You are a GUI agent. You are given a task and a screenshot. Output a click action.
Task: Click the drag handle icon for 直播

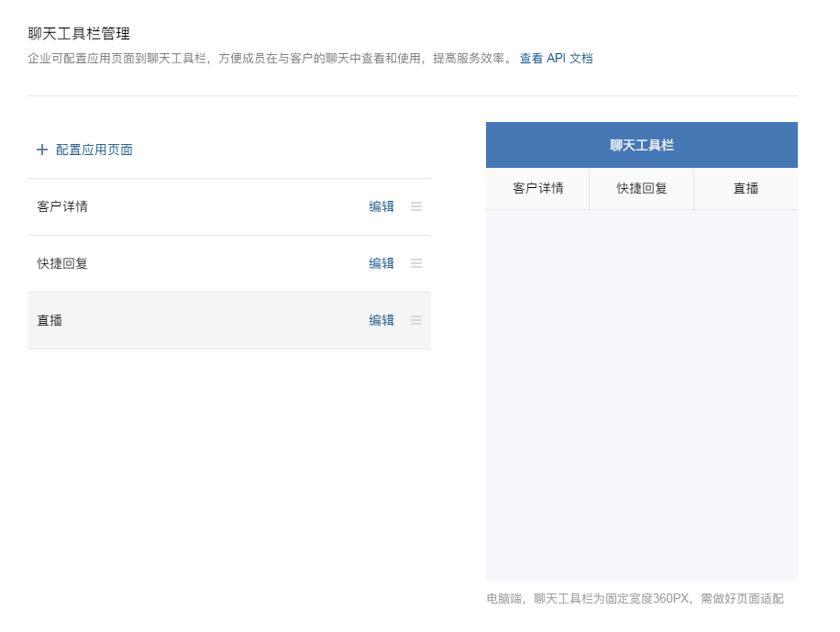pos(416,320)
